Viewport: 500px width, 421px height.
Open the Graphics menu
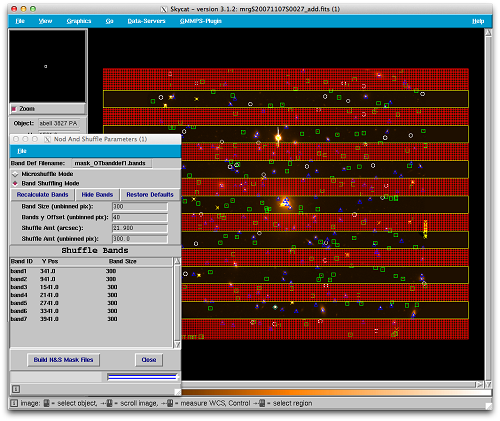[79, 21]
